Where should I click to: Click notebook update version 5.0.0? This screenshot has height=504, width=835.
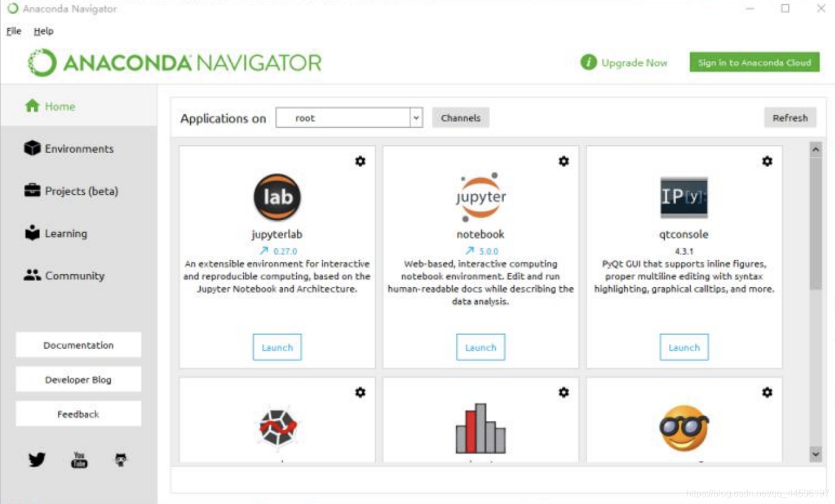coord(488,251)
